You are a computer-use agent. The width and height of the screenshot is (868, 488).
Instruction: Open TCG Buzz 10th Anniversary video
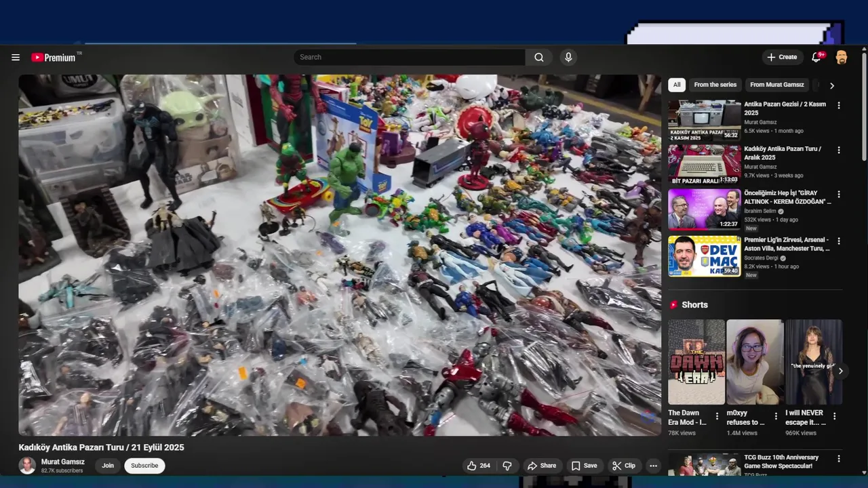point(705,465)
